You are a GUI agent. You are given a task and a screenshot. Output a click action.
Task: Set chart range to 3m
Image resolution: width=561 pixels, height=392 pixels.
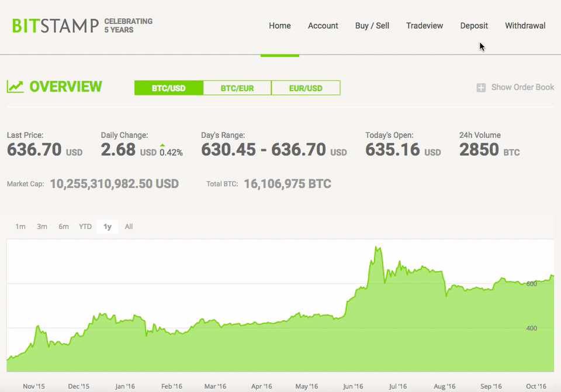[42, 227]
